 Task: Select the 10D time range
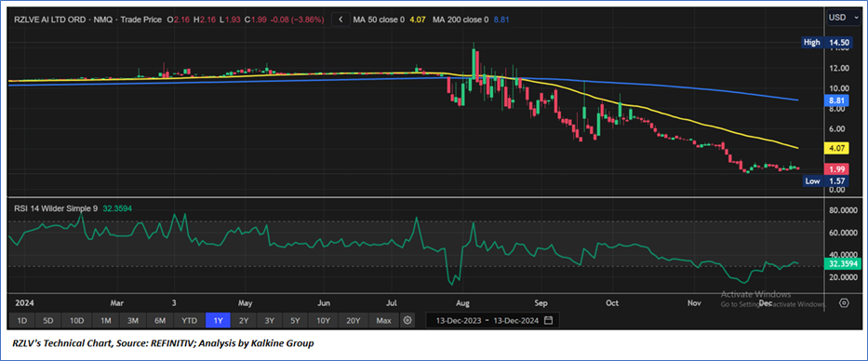tap(76, 321)
